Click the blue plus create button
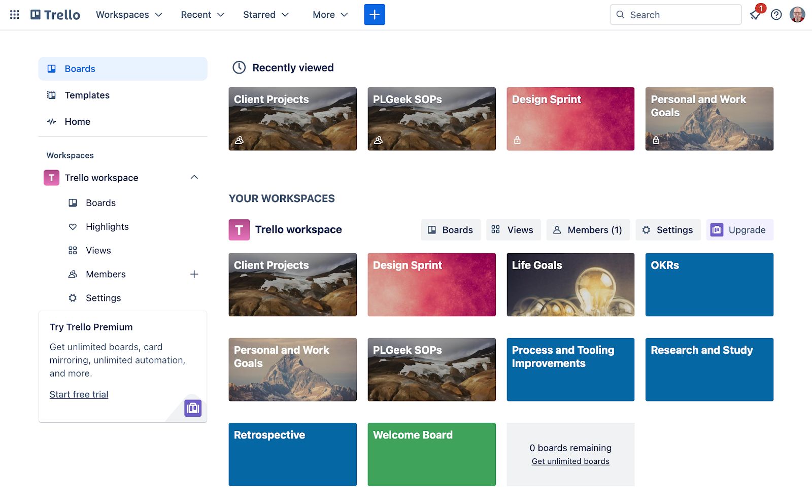 click(x=375, y=15)
